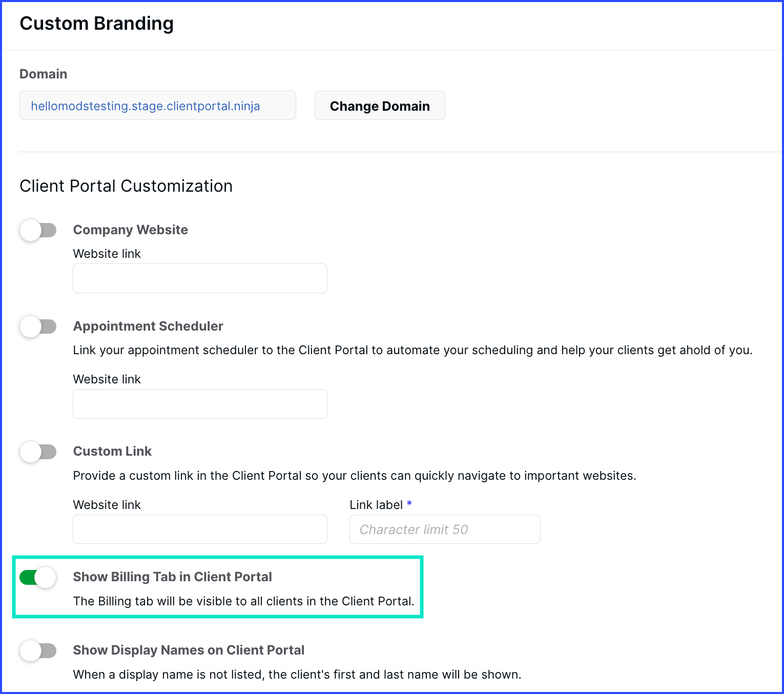Click the Change Domain button

pyautogui.click(x=379, y=106)
